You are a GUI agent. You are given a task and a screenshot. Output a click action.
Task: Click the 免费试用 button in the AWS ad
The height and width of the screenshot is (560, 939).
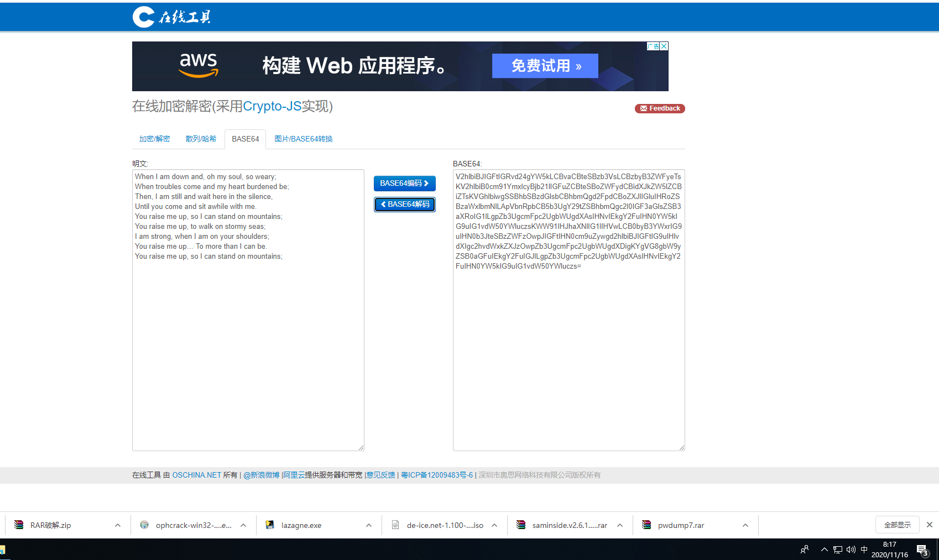(x=545, y=66)
